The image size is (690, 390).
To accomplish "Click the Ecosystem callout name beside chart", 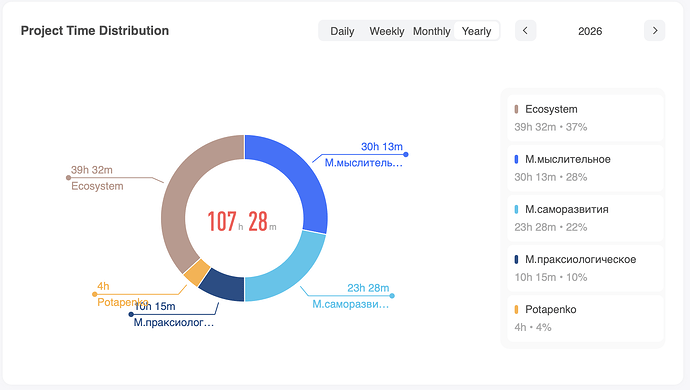I will [97, 186].
